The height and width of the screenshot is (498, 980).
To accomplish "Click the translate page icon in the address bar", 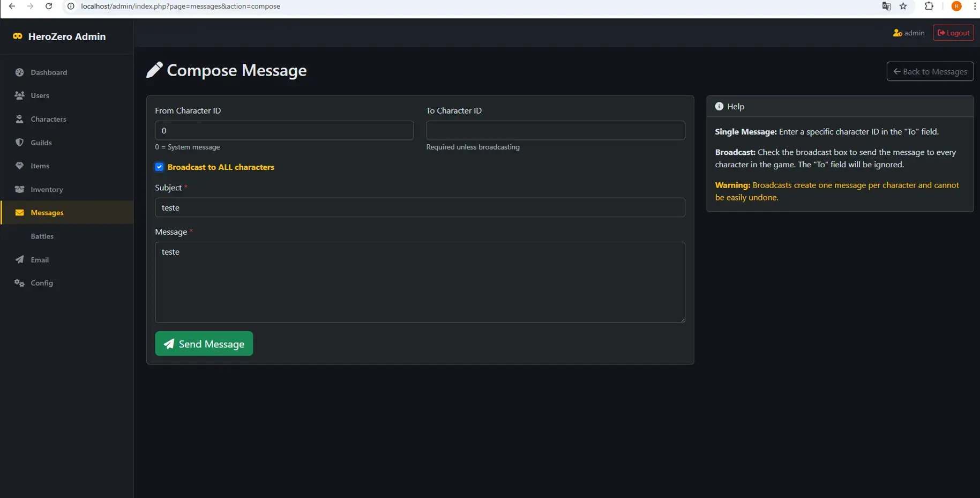I will point(887,6).
